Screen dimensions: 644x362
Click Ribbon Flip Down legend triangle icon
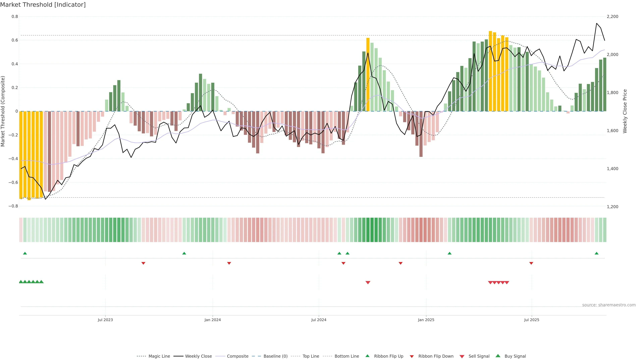pos(412,356)
